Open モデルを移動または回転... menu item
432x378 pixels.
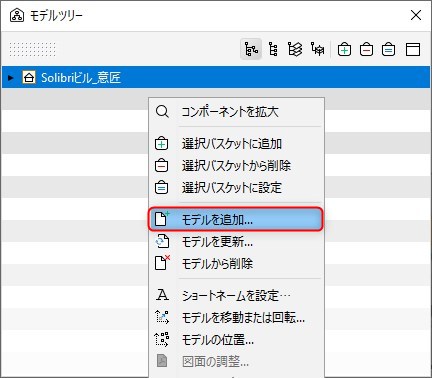tap(236, 318)
